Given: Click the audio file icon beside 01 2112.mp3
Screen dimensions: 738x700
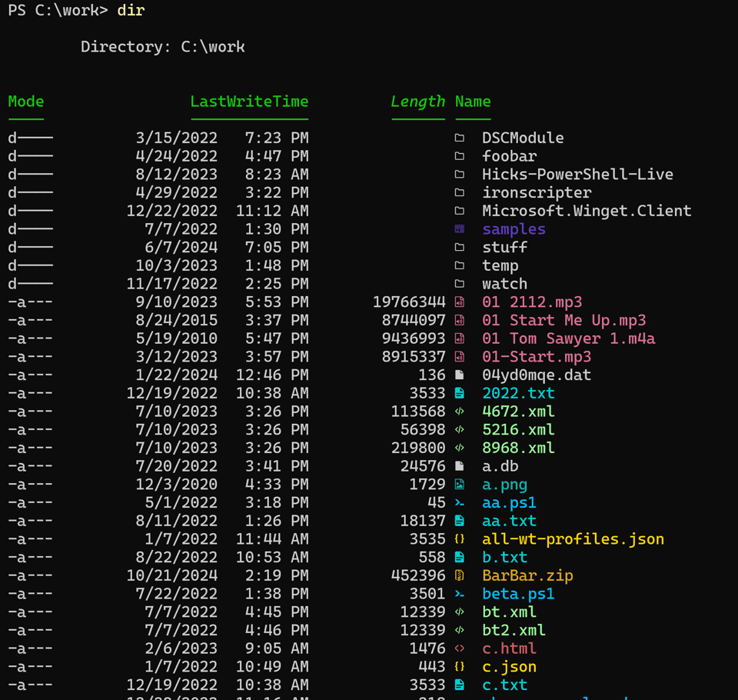Looking at the screenshot, I should point(460,302).
